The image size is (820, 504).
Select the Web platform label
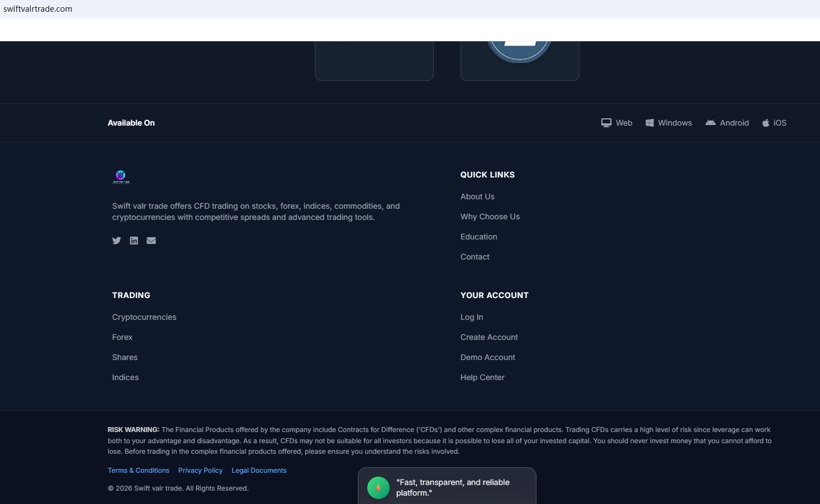click(624, 123)
